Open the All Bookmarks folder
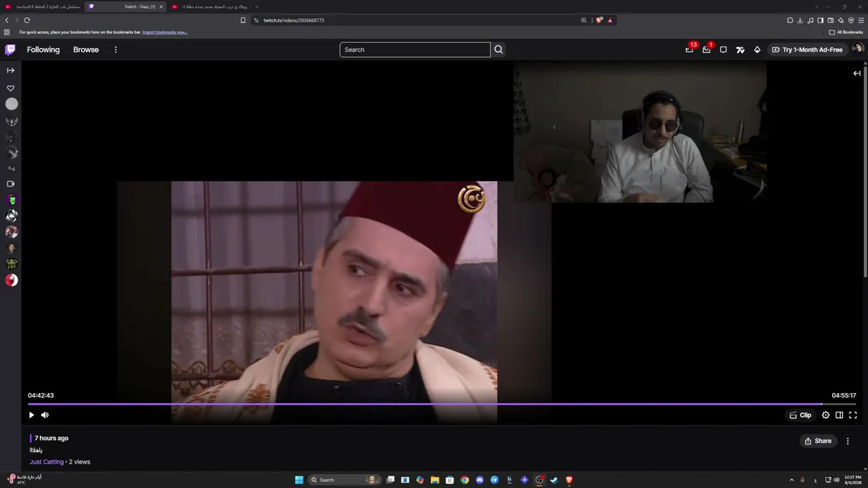The width and height of the screenshot is (868, 488). point(846,32)
